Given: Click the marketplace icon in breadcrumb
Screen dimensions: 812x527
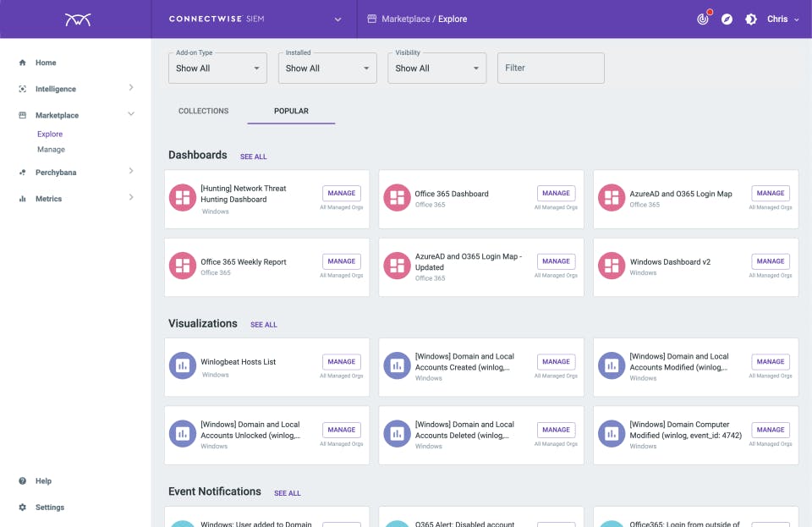Looking at the screenshot, I should click(372, 19).
